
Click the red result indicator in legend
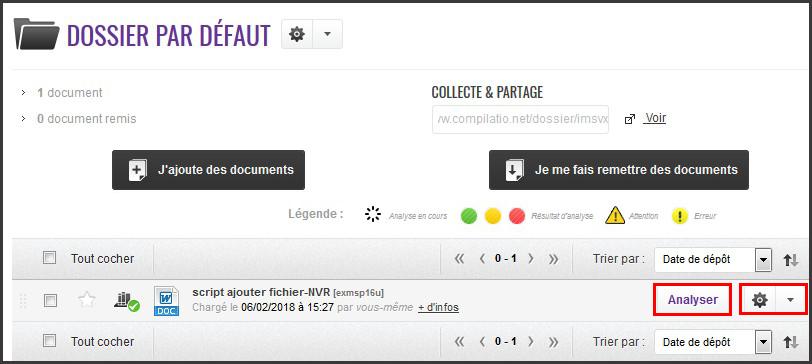[x=517, y=215]
